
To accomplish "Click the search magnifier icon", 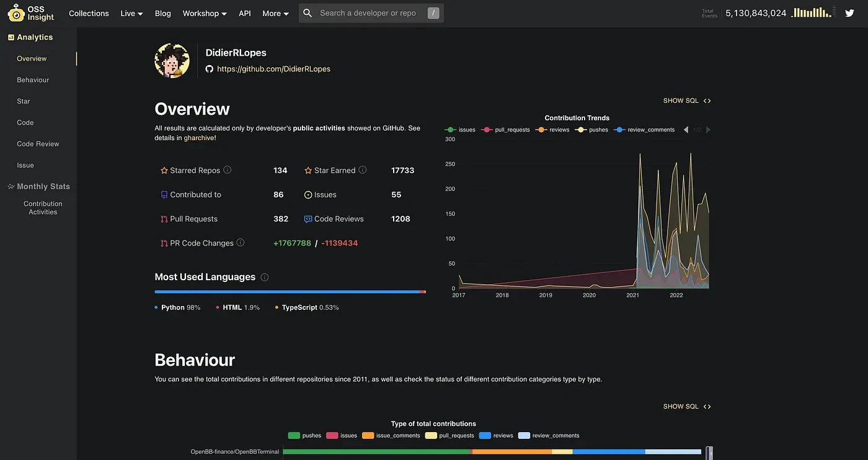I will pos(308,13).
